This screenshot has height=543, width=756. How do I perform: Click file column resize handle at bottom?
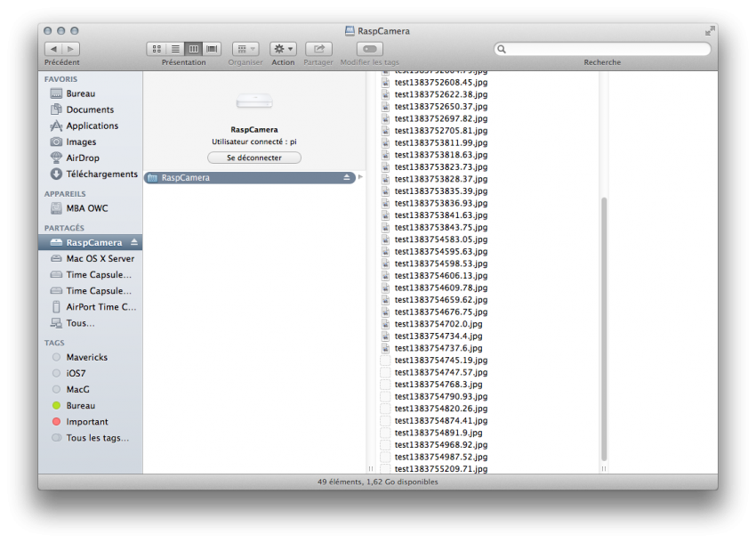[x=604, y=468]
